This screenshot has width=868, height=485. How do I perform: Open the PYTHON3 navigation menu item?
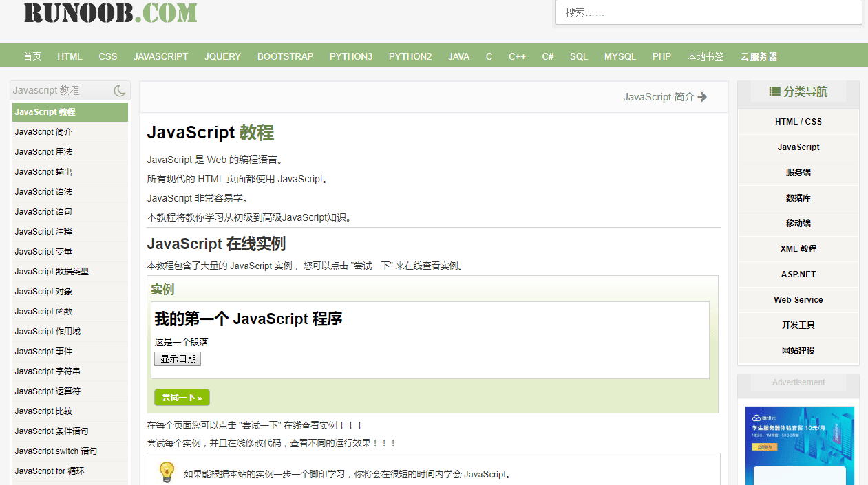tap(351, 56)
